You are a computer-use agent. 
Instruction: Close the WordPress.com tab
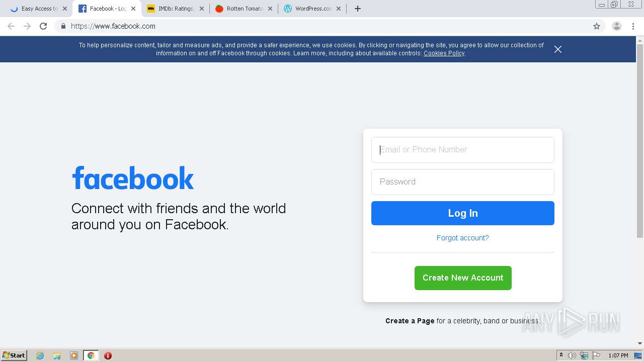pyautogui.click(x=339, y=9)
